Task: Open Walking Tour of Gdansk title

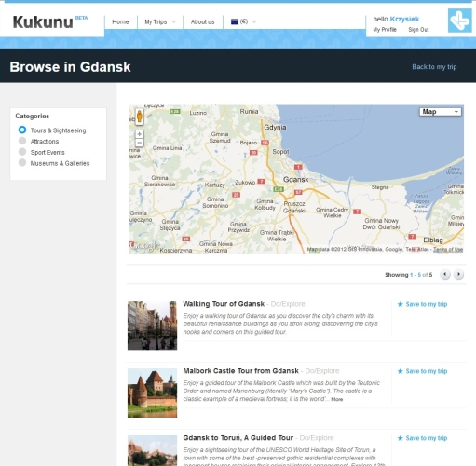Action: (x=224, y=304)
